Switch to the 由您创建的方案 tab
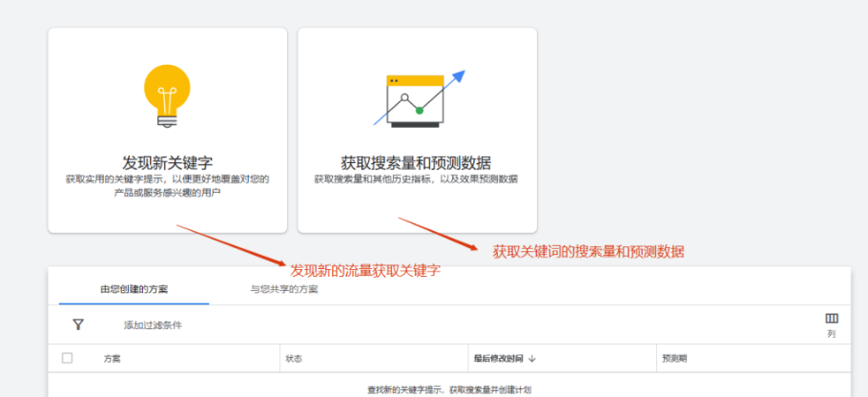 [x=134, y=289]
